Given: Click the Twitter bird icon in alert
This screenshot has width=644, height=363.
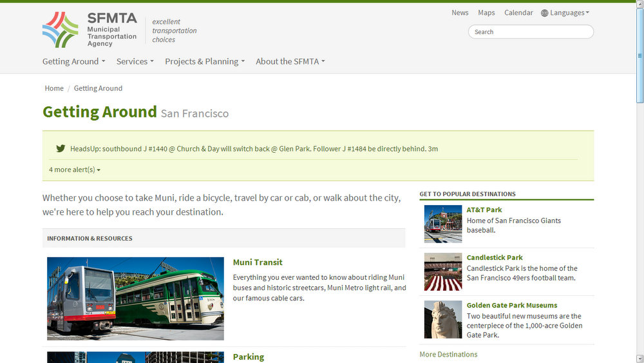Looking at the screenshot, I should (x=61, y=148).
